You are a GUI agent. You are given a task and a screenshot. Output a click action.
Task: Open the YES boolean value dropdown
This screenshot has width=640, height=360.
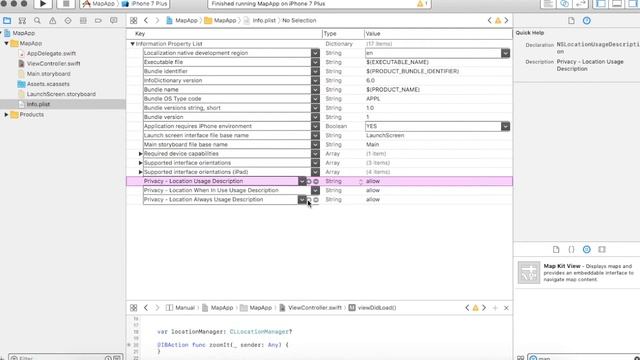(505, 126)
